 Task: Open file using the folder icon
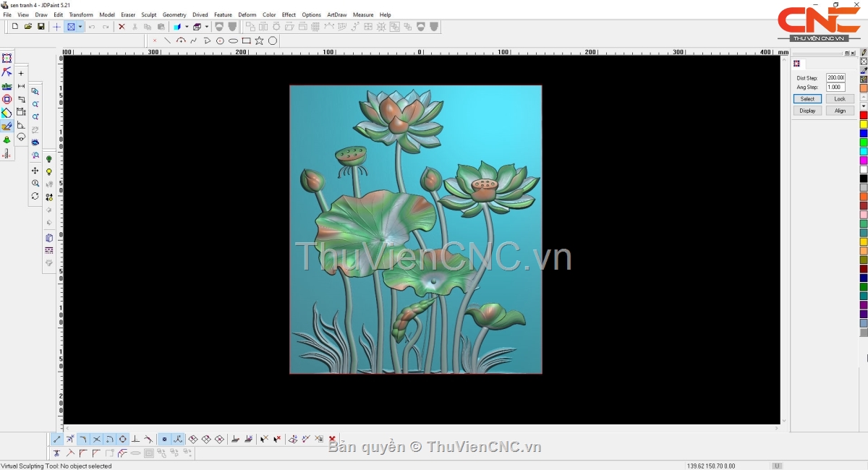(28, 27)
